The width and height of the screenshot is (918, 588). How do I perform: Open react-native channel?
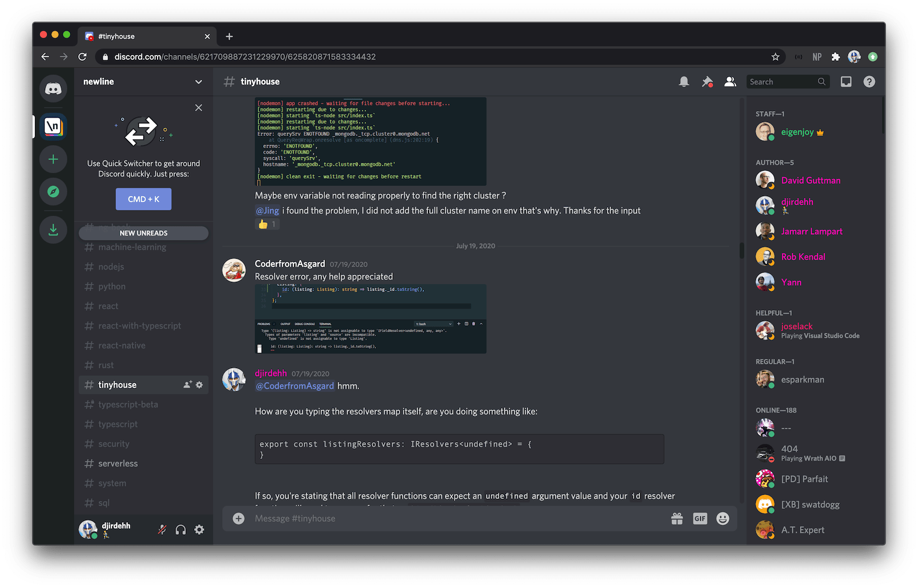coord(144,346)
